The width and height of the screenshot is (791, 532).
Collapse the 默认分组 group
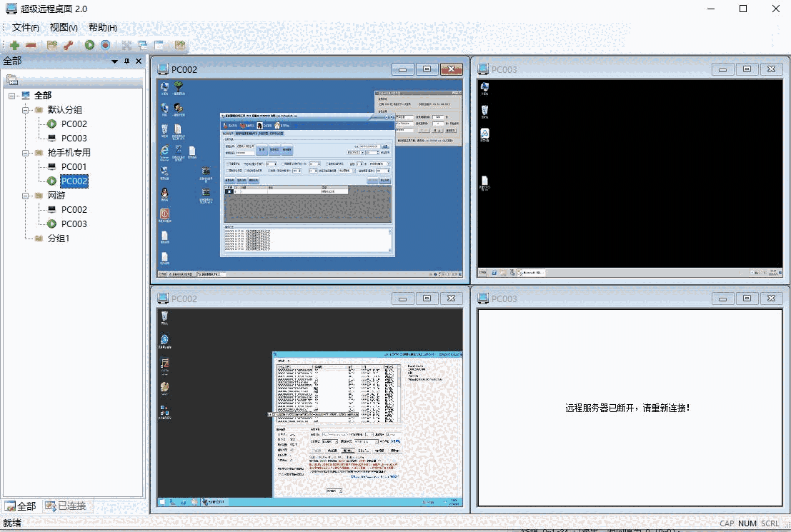[25, 109]
